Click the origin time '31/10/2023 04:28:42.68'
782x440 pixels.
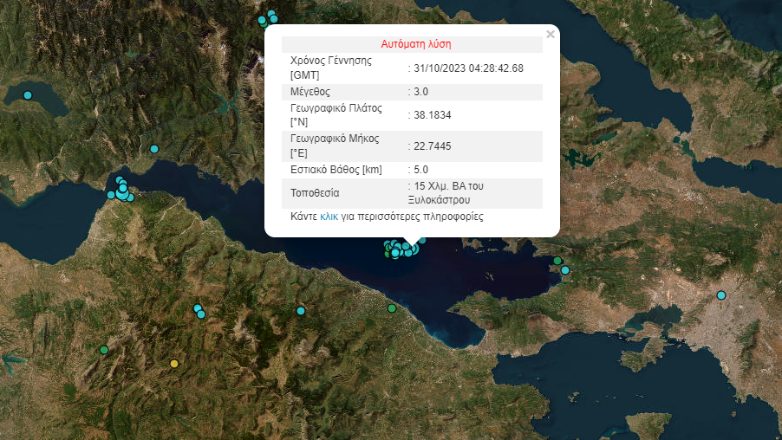(468, 68)
